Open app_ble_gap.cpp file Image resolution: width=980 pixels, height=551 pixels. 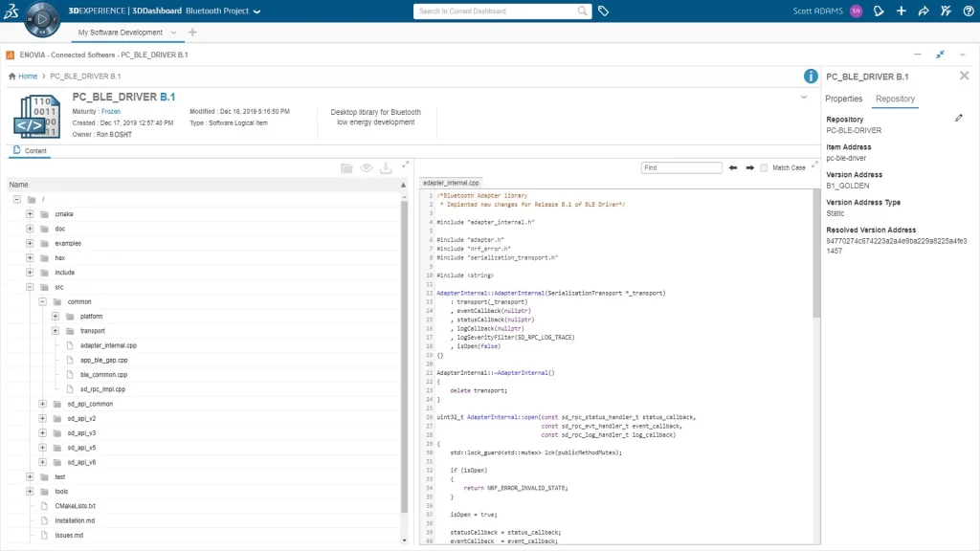click(x=103, y=360)
